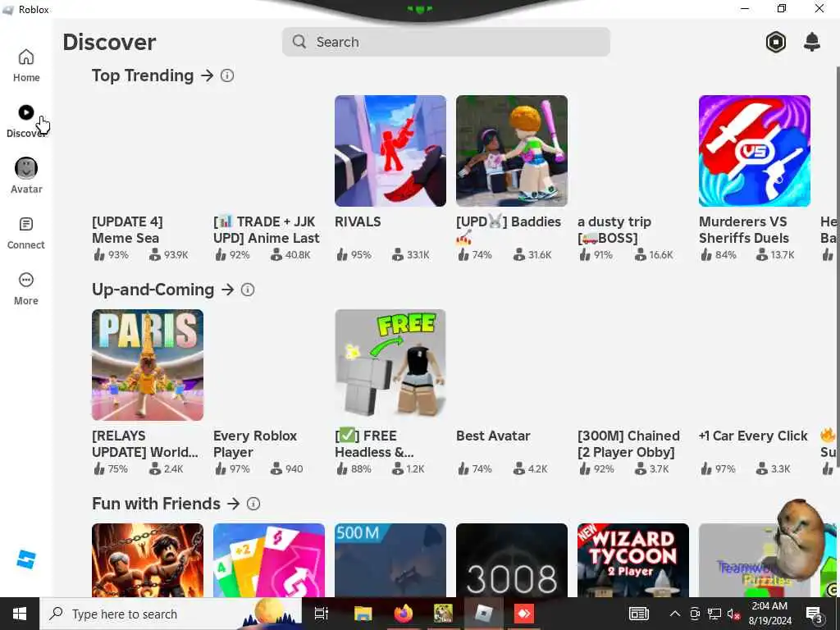The image size is (840, 630).
Task: Expand Fun with Friends section arrow
Action: coord(233,504)
